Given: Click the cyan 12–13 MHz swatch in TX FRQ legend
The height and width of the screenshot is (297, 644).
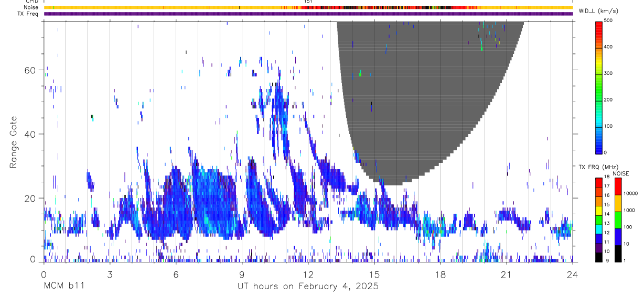Looking at the screenshot, I should (x=599, y=229).
